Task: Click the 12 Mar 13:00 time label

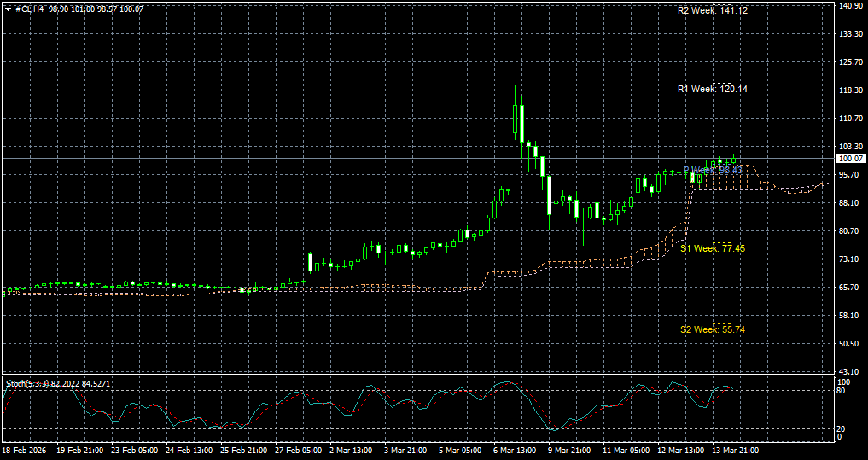Action: [681, 451]
